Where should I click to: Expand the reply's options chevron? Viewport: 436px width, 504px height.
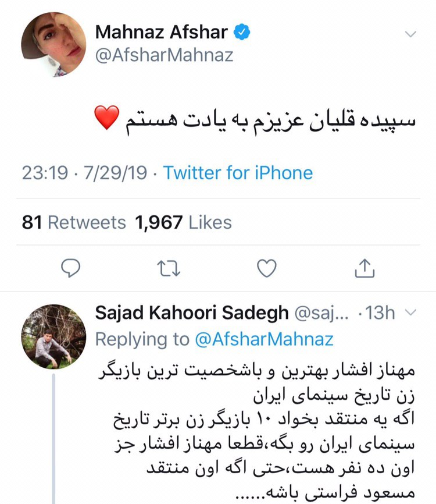tap(410, 313)
